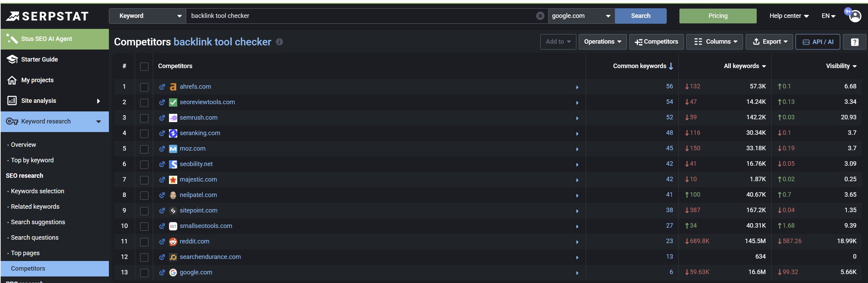Check the box for semrush.com row
Viewport: 868px width, 283px height.
(144, 118)
